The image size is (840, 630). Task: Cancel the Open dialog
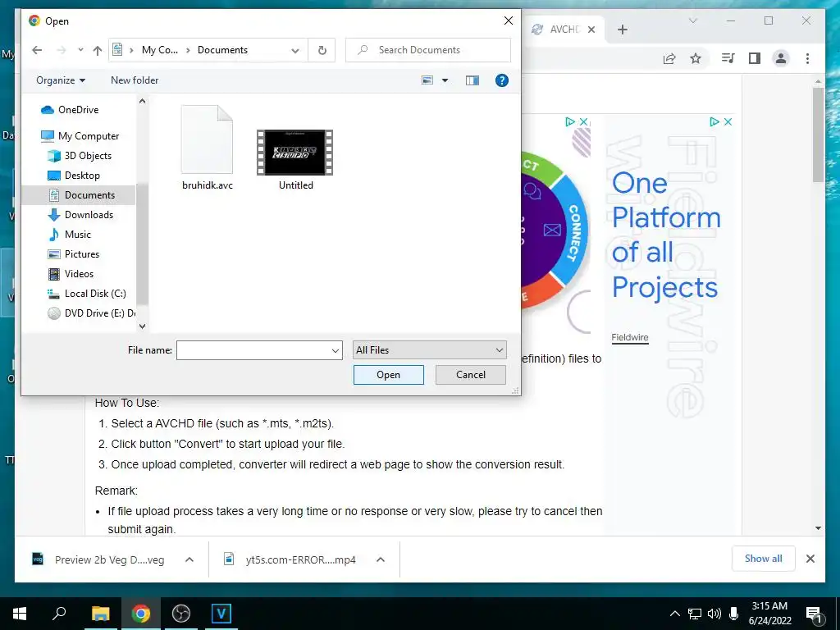pyautogui.click(x=470, y=375)
